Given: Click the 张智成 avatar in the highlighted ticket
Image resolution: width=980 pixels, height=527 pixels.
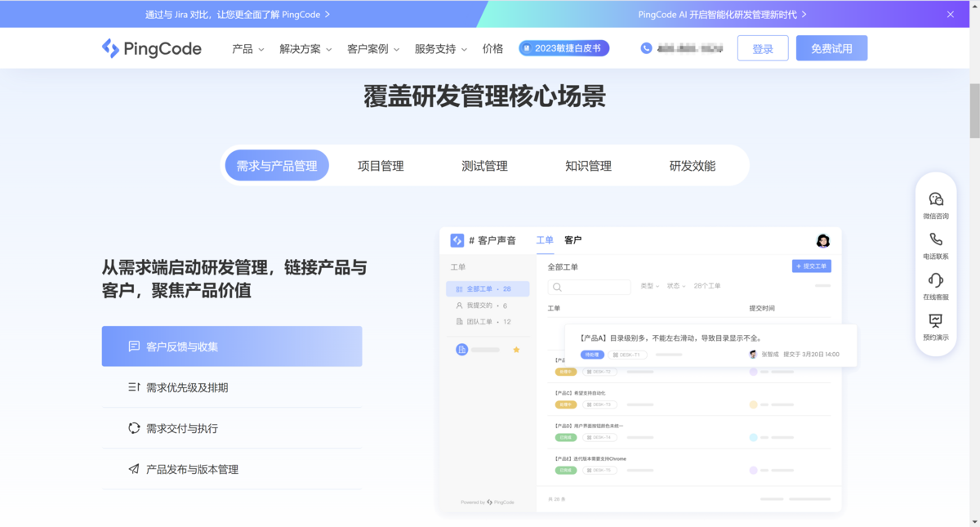Looking at the screenshot, I should (x=753, y=355).
